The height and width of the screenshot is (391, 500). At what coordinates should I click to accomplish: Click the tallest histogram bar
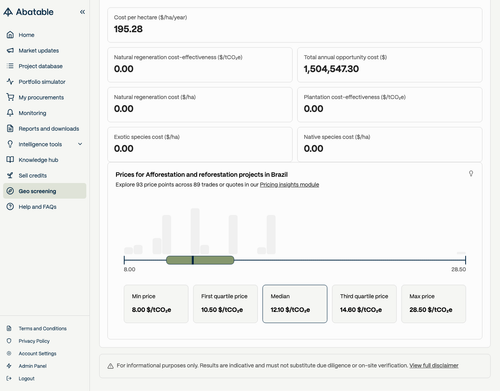pos(195,231)
